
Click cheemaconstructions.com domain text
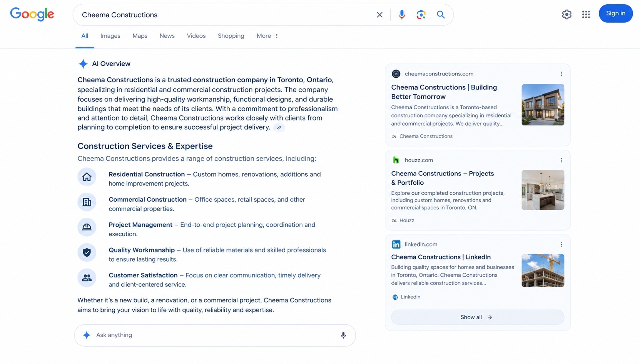coord(439,74)
